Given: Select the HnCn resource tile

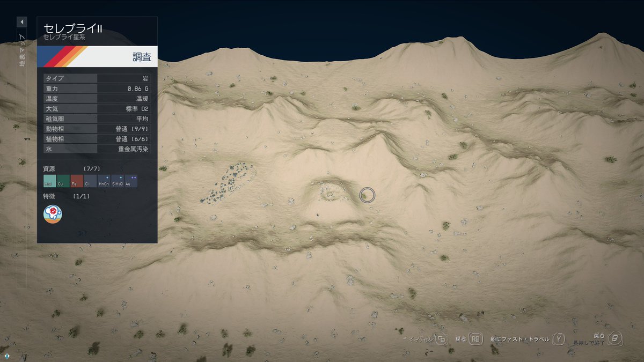Looking at the screenshot, I should [104, 181].
